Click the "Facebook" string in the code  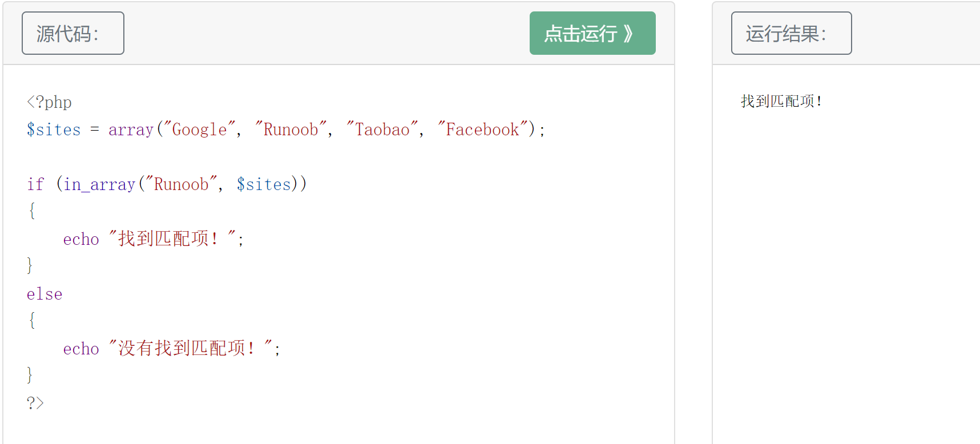pos(482,130)
